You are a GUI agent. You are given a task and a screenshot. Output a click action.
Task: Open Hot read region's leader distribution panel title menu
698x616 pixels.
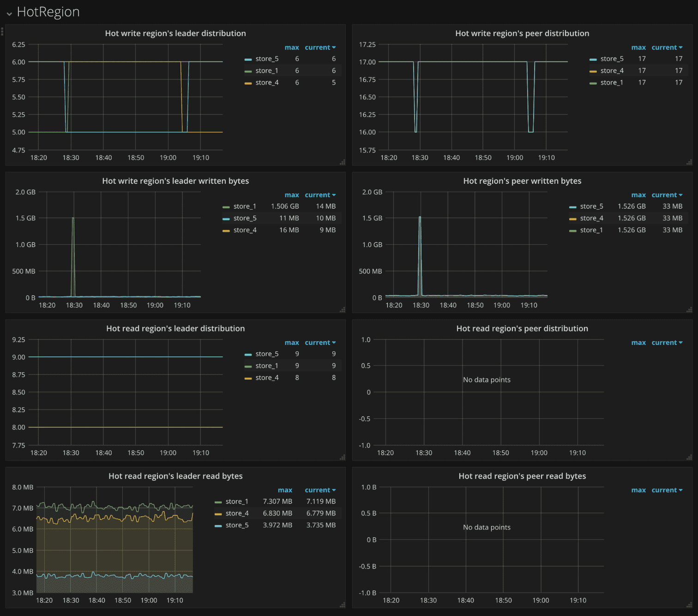175,328
